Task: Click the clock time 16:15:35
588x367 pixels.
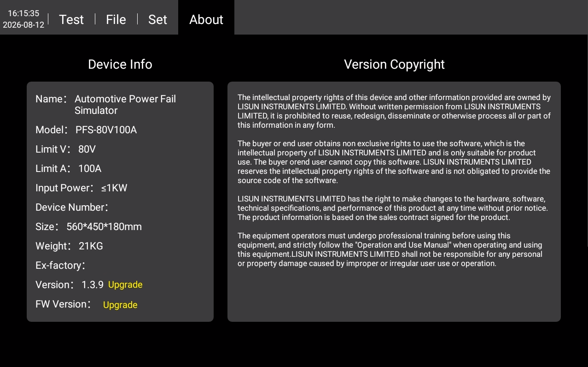Action: click(x=23, y=13)
